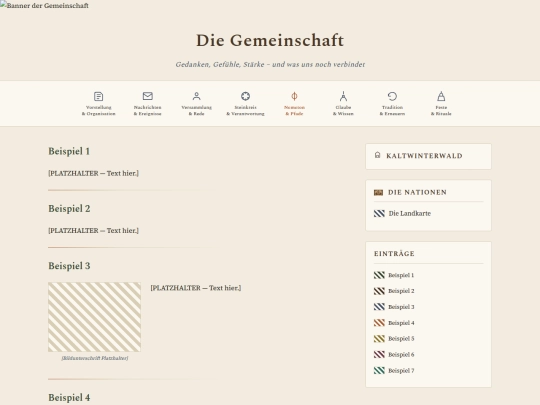The width and height of the screenshot is (540, 405).
Task: Click the Beispiel 1 article heading
Action: 69,151
